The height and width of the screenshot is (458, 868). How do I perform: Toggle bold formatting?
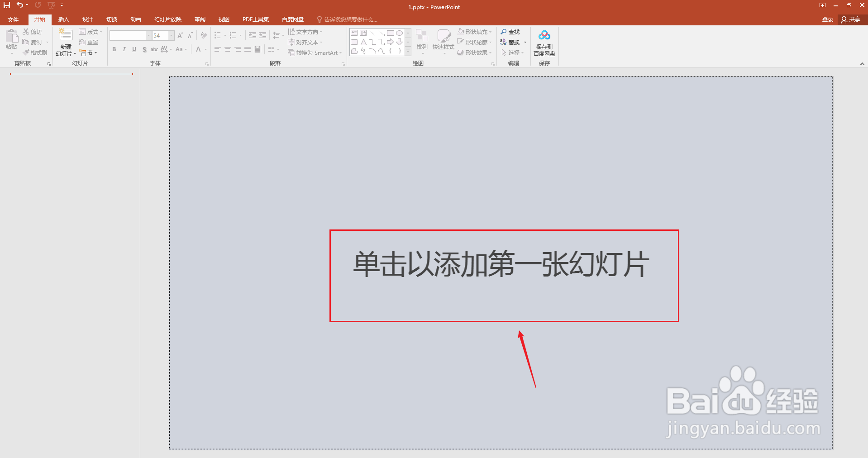(x=114, y=49)
